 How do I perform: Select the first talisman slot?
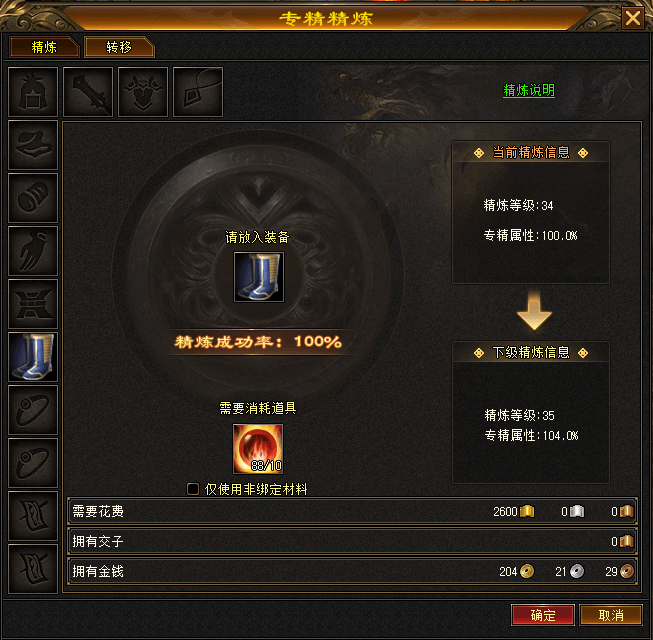click(33, 515)
